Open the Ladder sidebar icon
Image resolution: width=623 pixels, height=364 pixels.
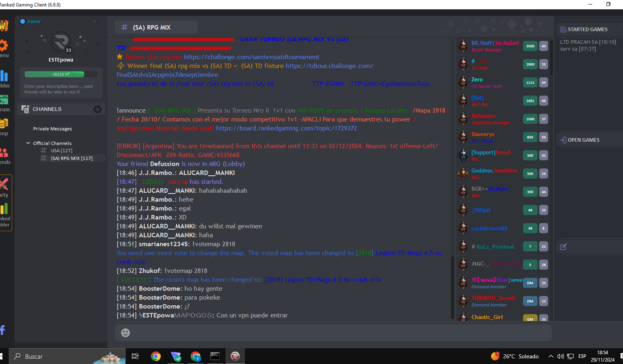[4, 76]
